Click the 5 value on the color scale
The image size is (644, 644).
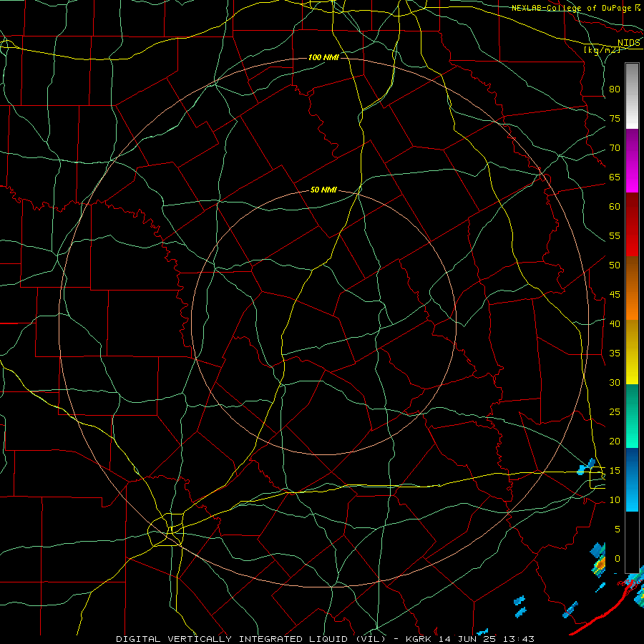click(x=618, y=530)
